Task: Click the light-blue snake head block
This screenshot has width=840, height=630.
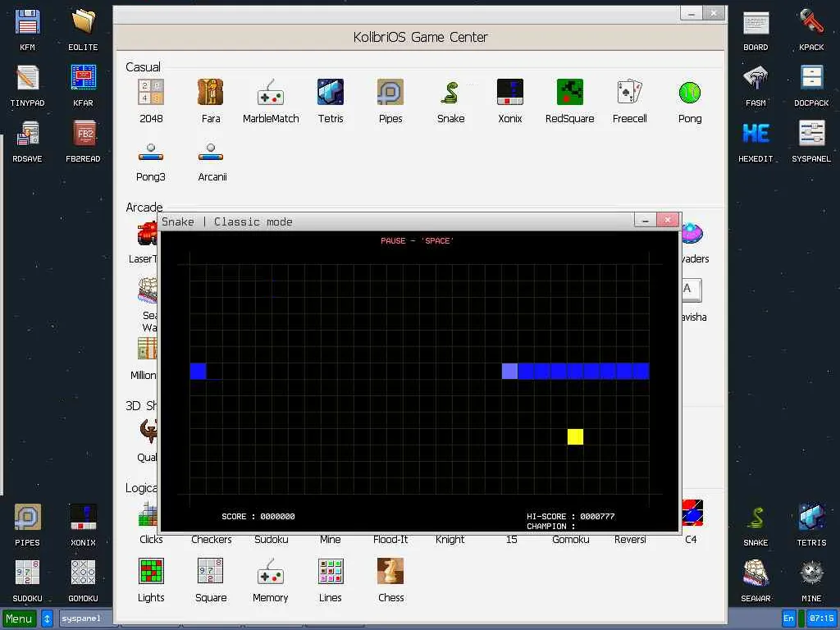Action: [x=509, y=371]
